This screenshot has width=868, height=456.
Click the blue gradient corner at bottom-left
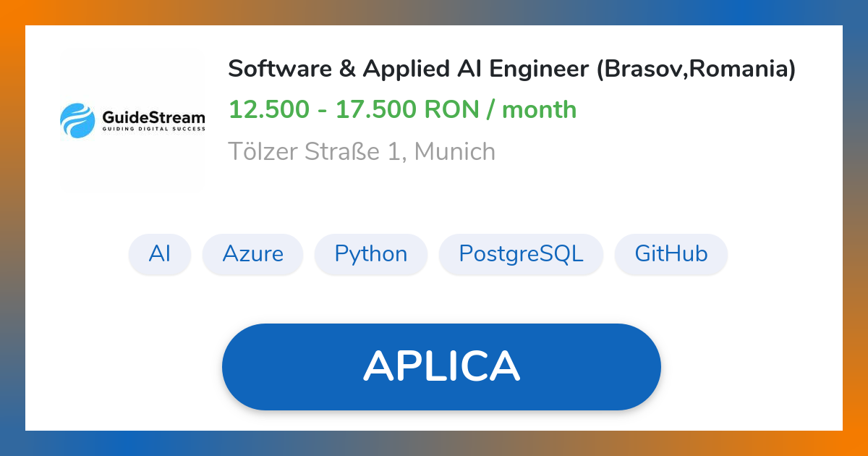pyautogui.click(x=11, y=444)
